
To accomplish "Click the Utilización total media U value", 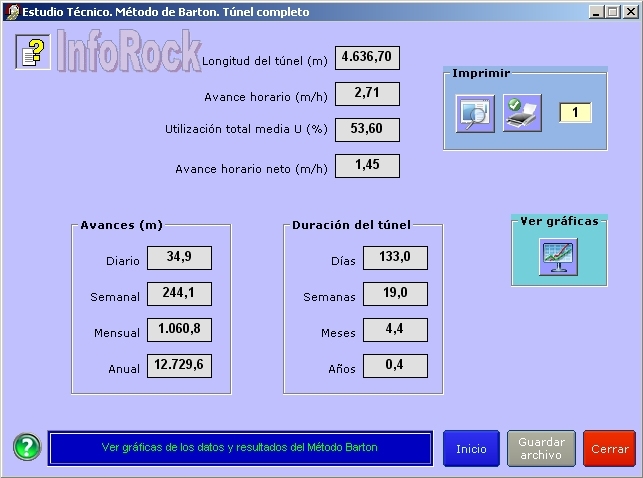I will coord(367,130).
